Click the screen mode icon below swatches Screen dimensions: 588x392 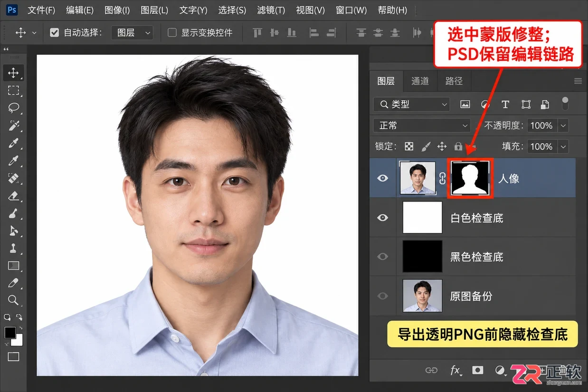(x=13, y=356)
